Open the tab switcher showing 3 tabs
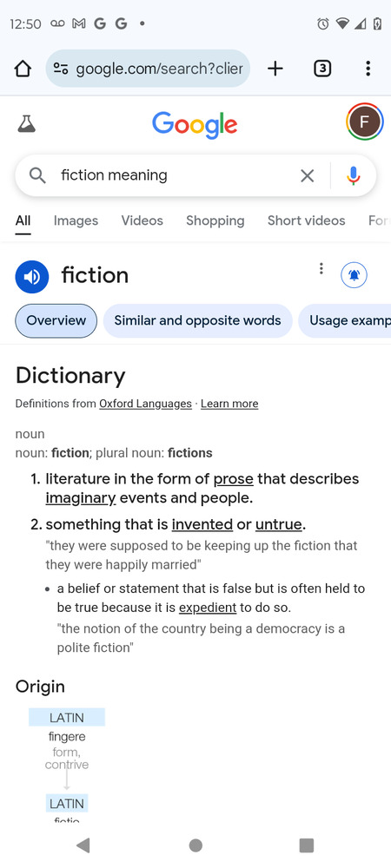Screen dimensions: 391x868 tap(322, 69)
